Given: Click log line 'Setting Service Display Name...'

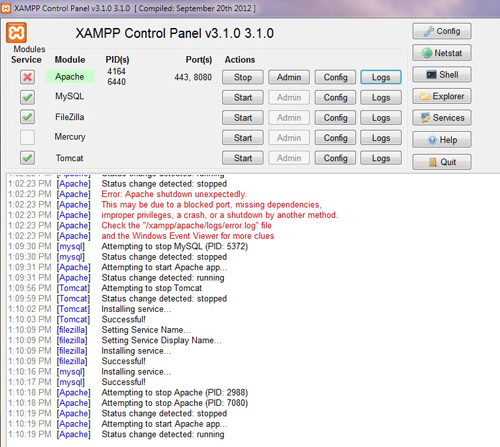Looking at the screenshot, I should pos(161,340).
